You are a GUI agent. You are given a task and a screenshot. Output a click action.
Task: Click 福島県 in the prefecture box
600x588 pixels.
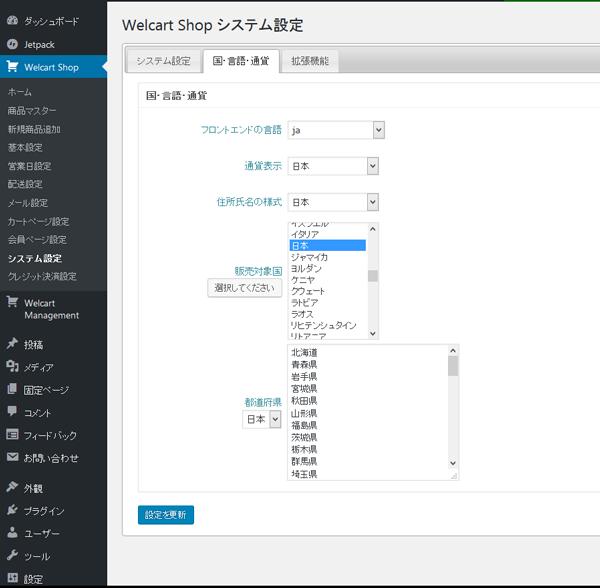point(304,425)
